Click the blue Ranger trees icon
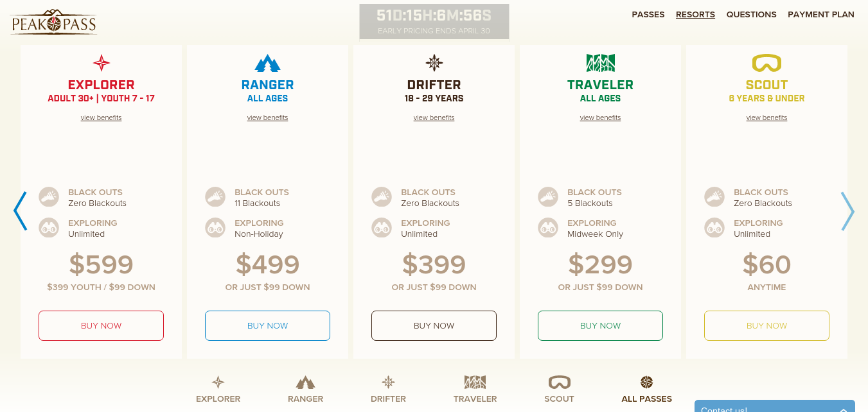This screenshot has width=868, height=412. click(267, 63)
